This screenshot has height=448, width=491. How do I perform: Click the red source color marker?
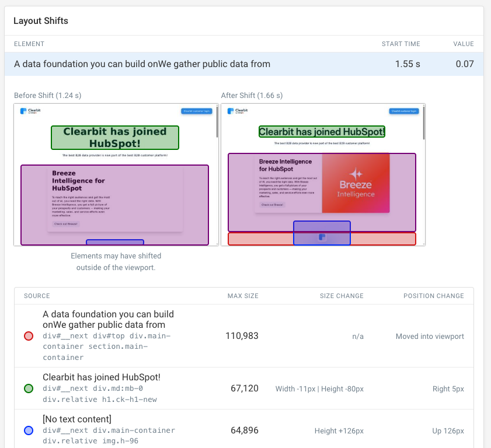pos(28,337)
